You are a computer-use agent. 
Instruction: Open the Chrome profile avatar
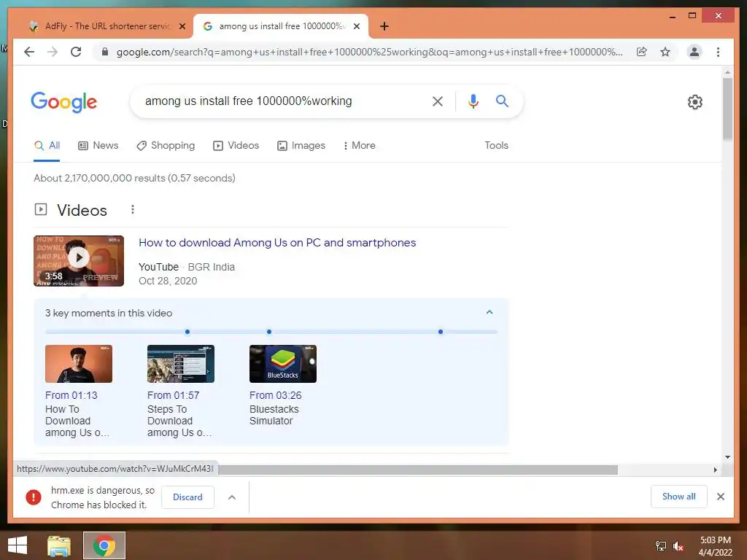click(x=694, y=52)
